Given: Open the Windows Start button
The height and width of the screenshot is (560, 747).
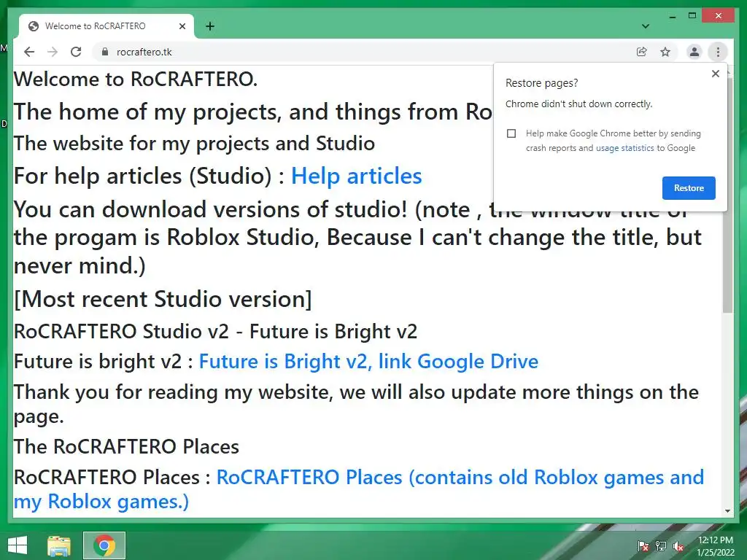Looking at the screenshot, I should [x=18, y=545].
